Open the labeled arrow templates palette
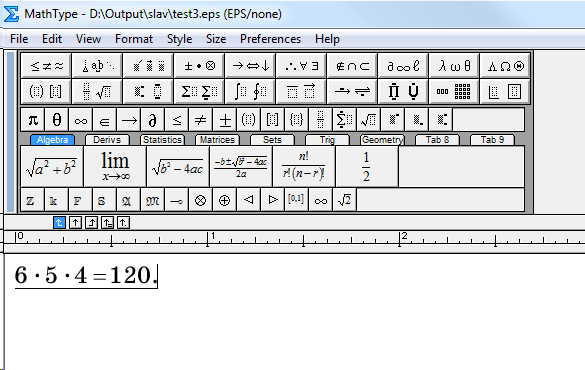 353,91
